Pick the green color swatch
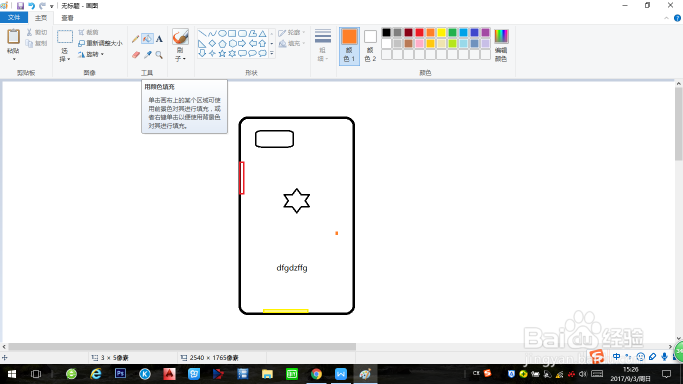 click(452, 32)
